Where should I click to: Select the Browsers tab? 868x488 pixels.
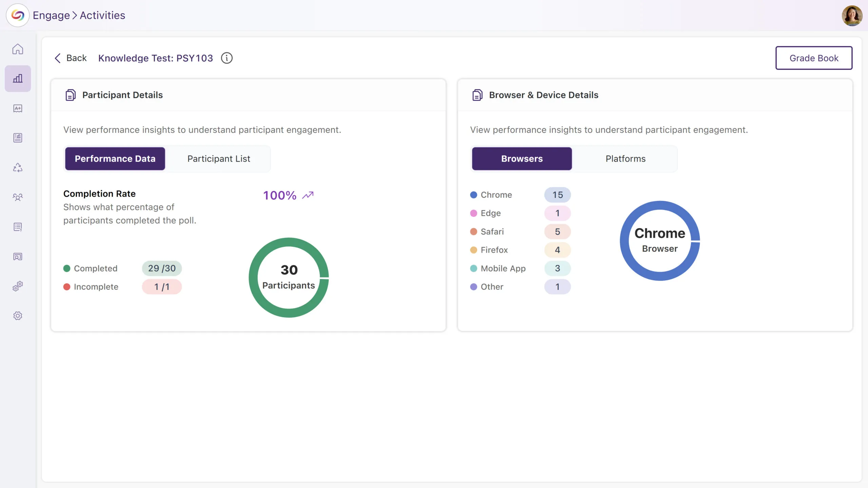(521, 159)
